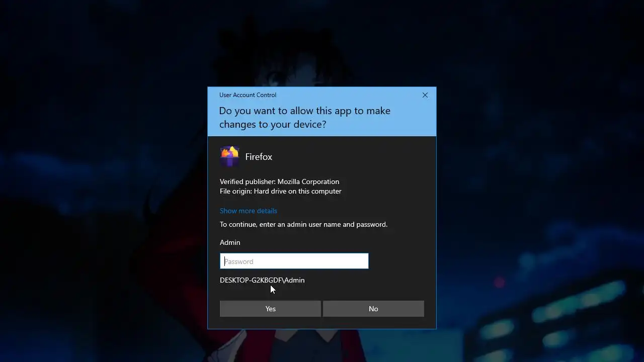Close the User Account Control dialog
This screenshot has height=362, width=644.
pyautogui.click(x=425, y=95)
